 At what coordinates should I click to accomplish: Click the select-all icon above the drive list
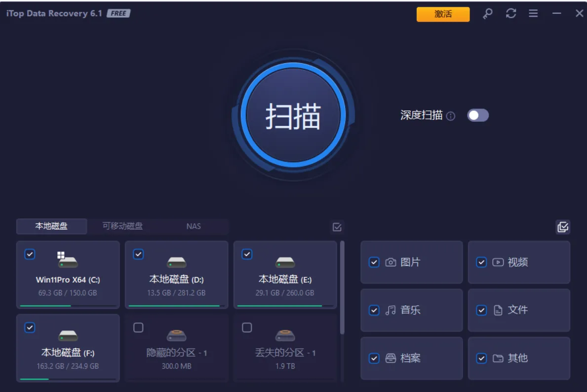tap(337, 226)
